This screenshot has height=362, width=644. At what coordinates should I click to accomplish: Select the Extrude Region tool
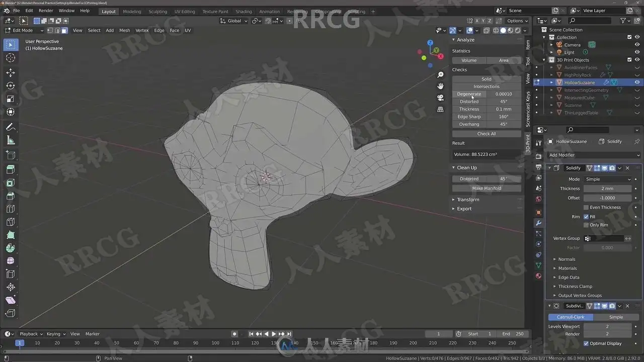coord(11,169)
